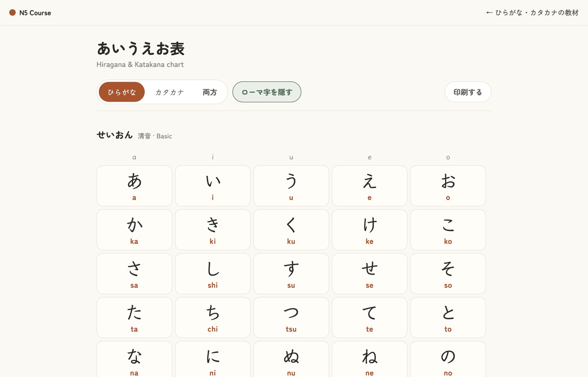This screenshot has height=377, width=588.
Task: Choose the し (shi) card
Action: (213, 274)
